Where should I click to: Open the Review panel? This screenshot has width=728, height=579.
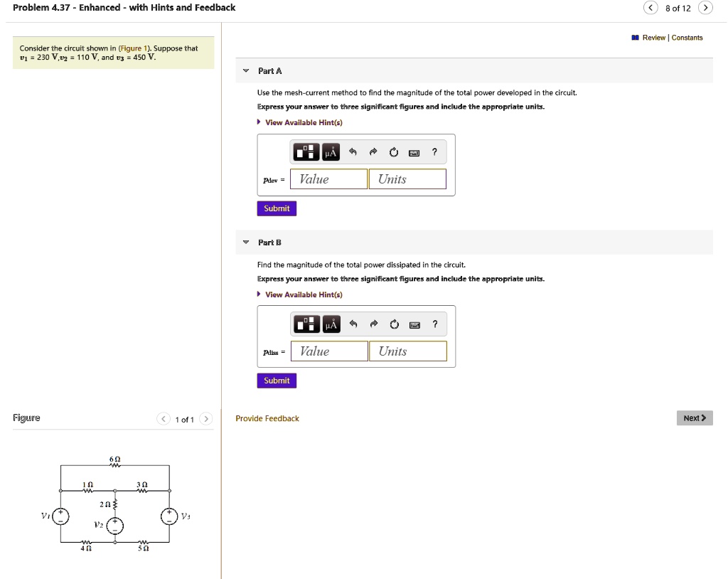point(654,37)
